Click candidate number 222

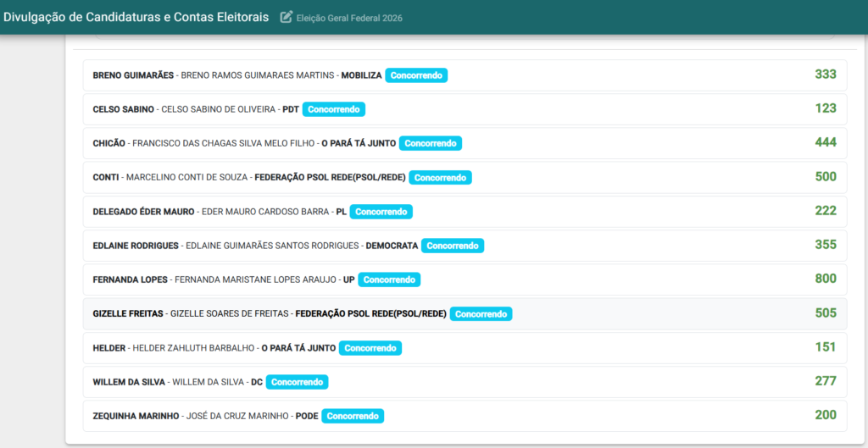826,211
